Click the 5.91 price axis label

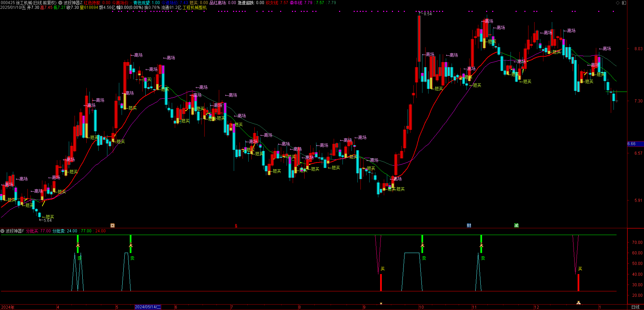point(638,200)
